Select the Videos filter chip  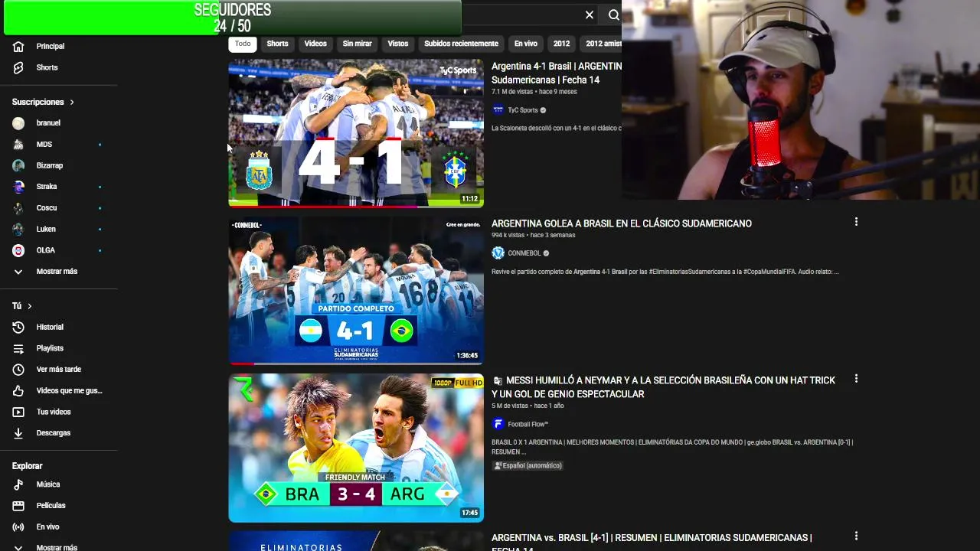coord(315,44)
